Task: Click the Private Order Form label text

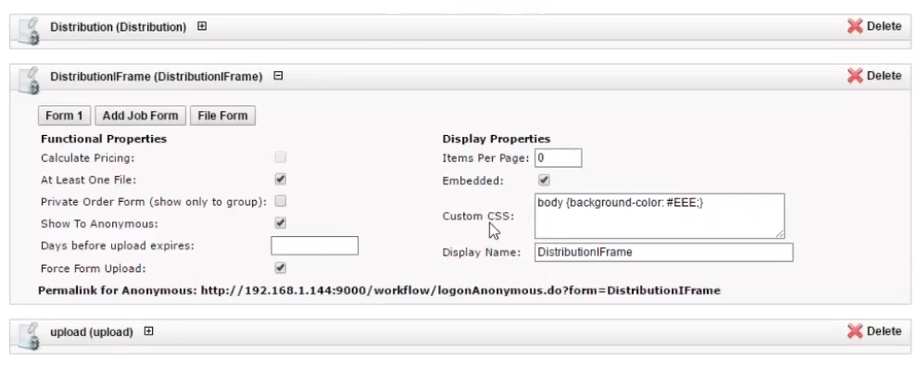Action: pos(154,202)
